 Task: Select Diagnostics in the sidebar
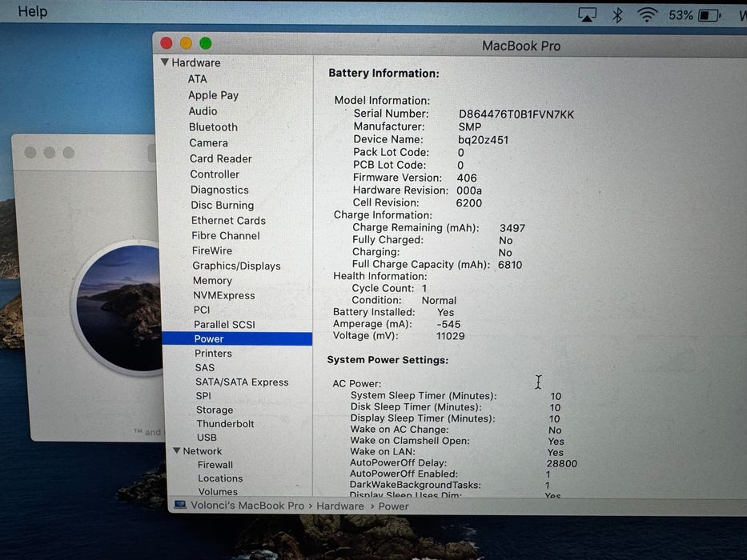tap(219, 190)
